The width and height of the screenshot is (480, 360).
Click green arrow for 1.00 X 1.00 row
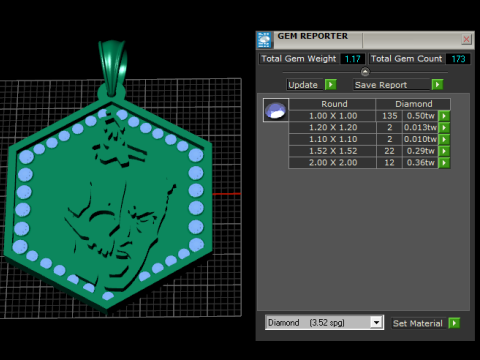tap(444, 116)
